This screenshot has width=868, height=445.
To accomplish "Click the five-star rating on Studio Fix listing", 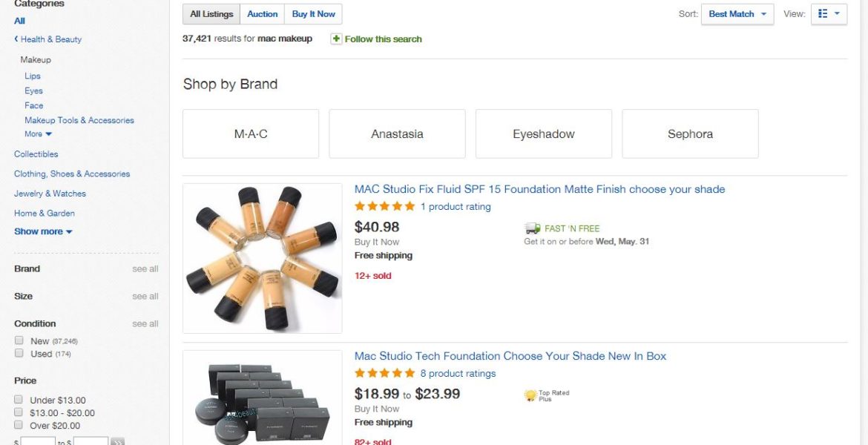I will tap(384, 207).
